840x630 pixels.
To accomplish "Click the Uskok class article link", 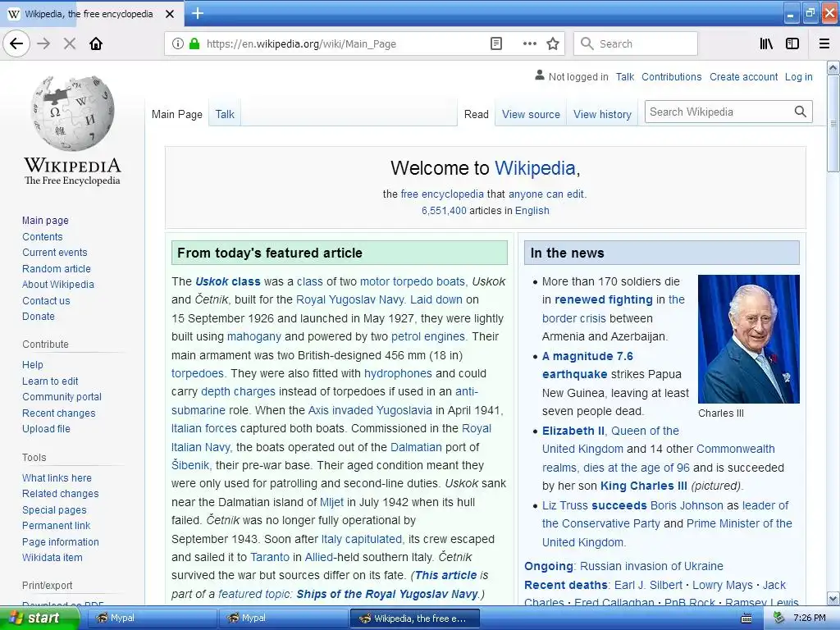I will point(228,281).
